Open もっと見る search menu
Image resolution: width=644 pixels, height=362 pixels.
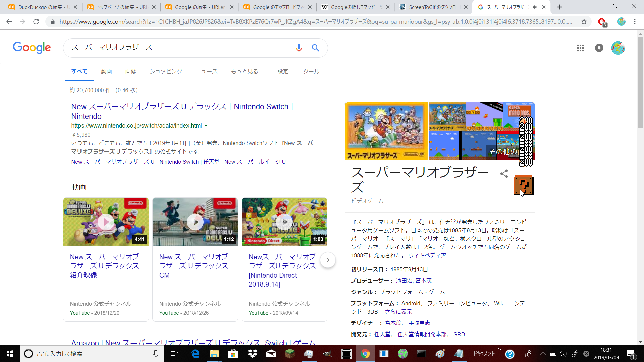click(245, 71)
